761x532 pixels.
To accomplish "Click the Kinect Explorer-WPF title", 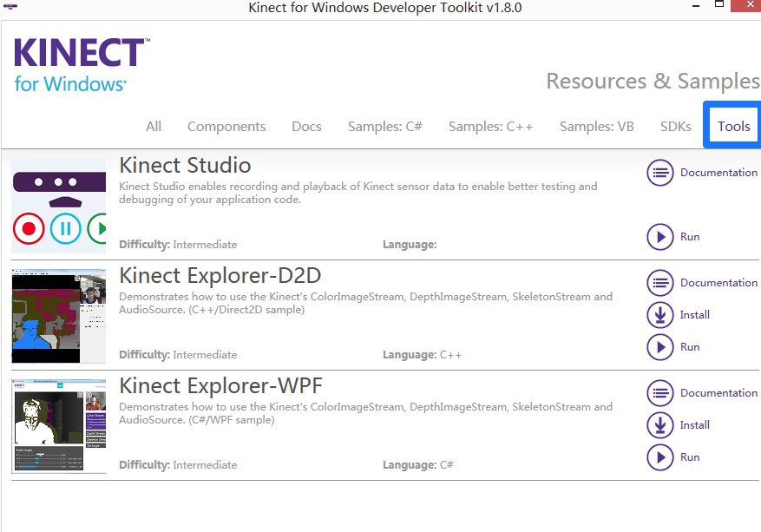I will (x=220, y=386).
